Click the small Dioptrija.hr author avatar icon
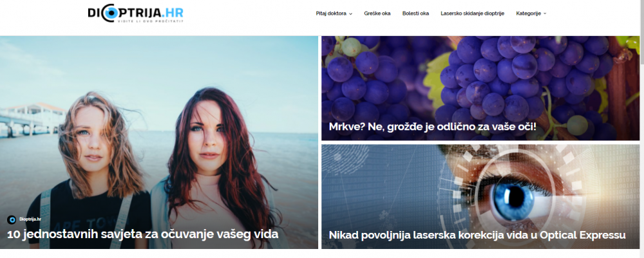The height and width of the screenshot is (258, 644). click(12, 219)
